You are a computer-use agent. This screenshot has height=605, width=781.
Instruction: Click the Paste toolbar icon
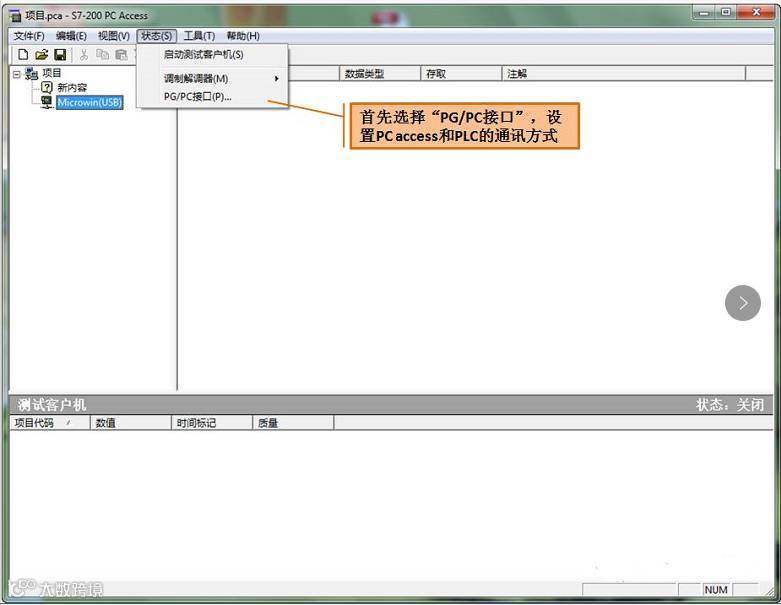point(121,54)
